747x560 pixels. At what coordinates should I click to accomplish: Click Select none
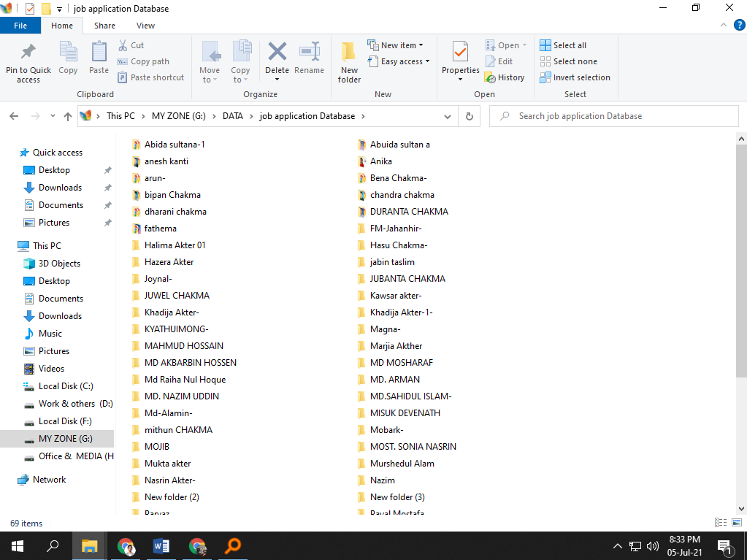click(x=568, y=61)
